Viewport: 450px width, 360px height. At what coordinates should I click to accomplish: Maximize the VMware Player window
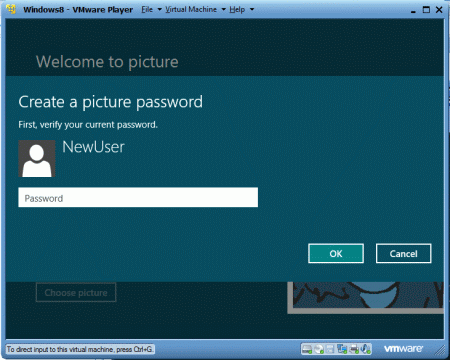click(426, 10)
